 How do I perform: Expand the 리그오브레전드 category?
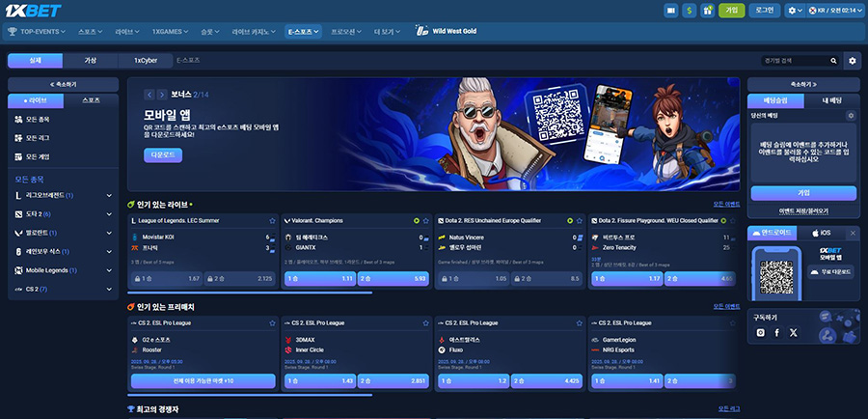point(63,195)
